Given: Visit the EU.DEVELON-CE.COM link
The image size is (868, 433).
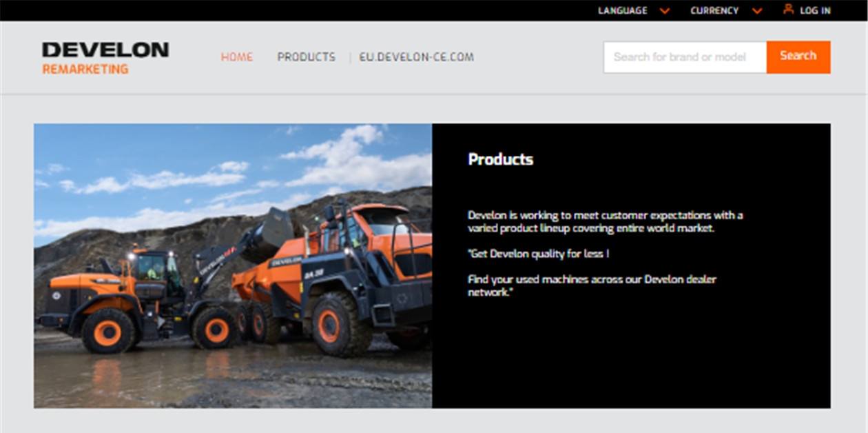Looking at the screenshot, I should [x=417, y=57].
